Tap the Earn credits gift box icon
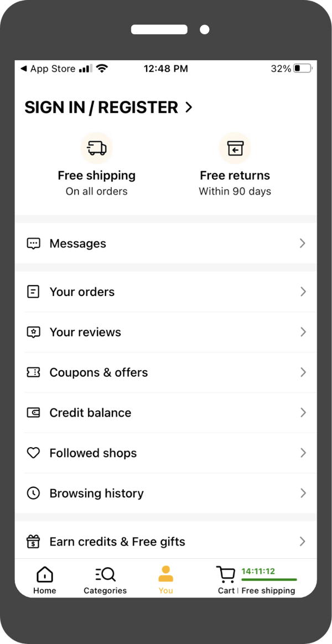The height and width of the screenshot is (644, 332). click(x=33, y=542)
